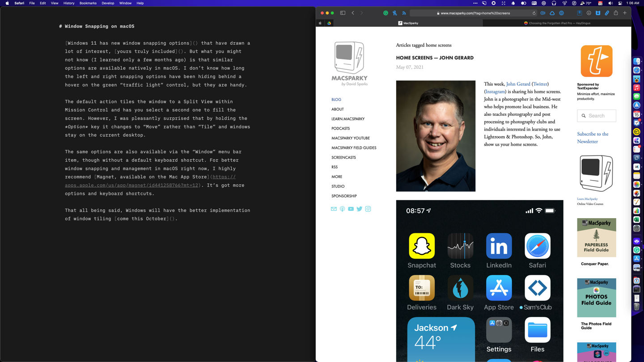The width and height of the screenshot is (644, 362).
Task: Open Subscribe to the Newsletter link
Action: pyautogui.click(x=593, y=138)
